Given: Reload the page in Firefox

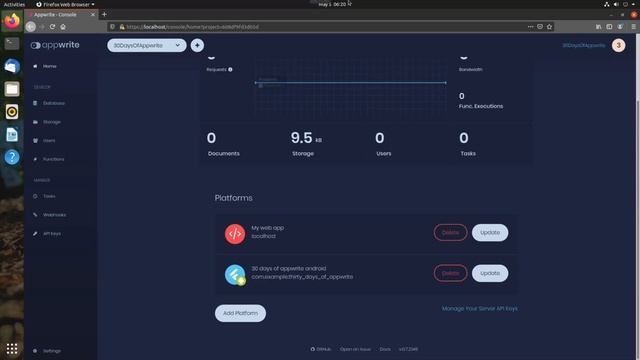Looking at the screenshot, I should pos(52,27).
